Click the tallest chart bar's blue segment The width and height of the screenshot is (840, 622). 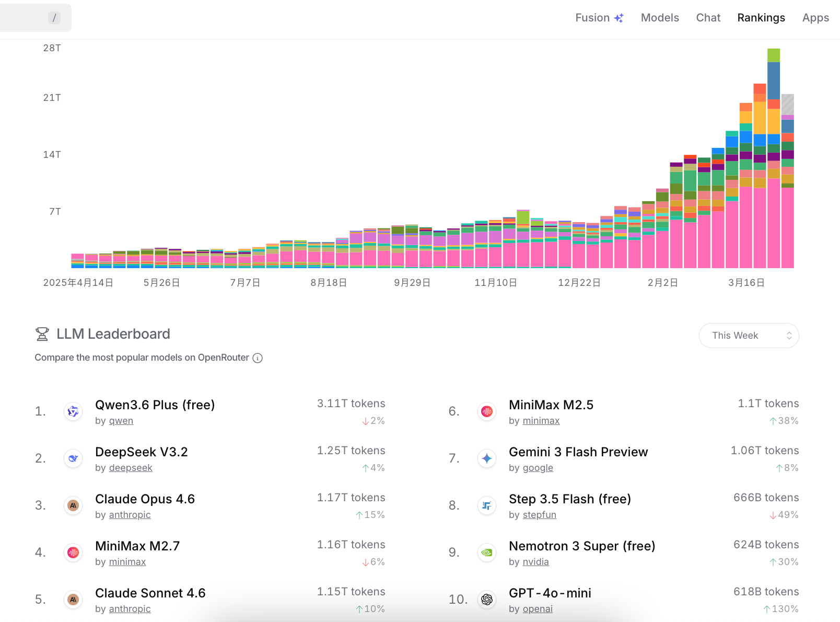(x=774, y=80)
